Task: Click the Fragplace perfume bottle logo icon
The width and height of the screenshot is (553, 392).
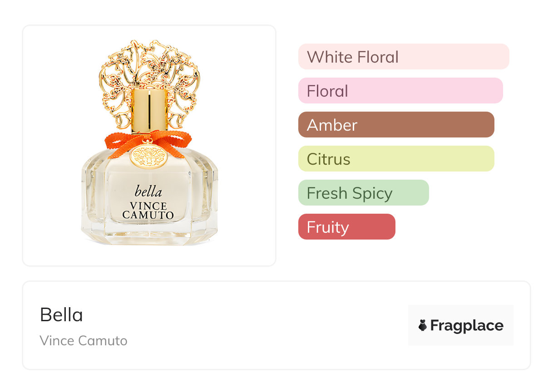Action: pyautogui.click(x=423, y=325)
